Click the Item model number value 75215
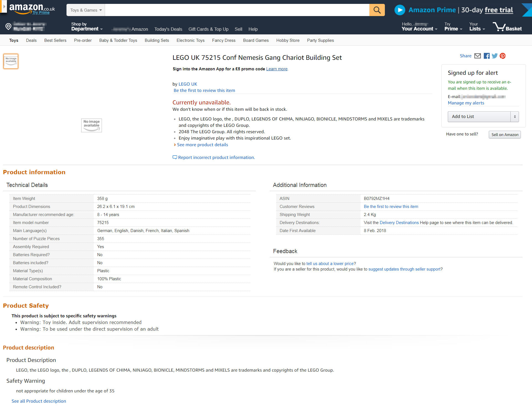 click(x=103, y=223)
